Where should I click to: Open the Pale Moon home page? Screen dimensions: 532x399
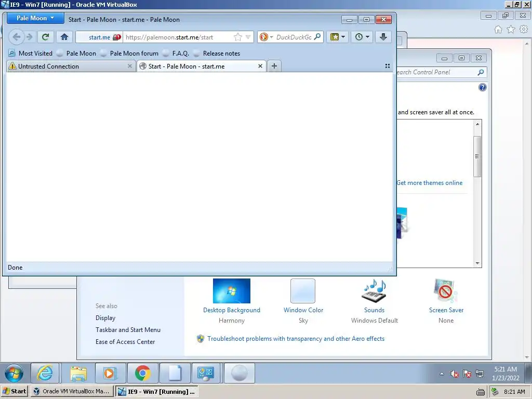(64, 37)
